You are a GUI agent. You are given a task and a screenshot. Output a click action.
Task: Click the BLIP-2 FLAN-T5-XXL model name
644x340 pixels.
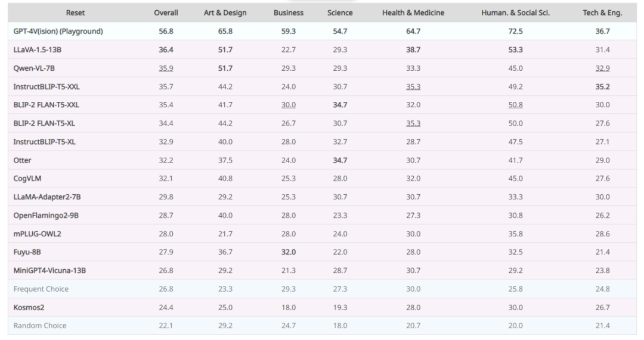coord(46,105)
